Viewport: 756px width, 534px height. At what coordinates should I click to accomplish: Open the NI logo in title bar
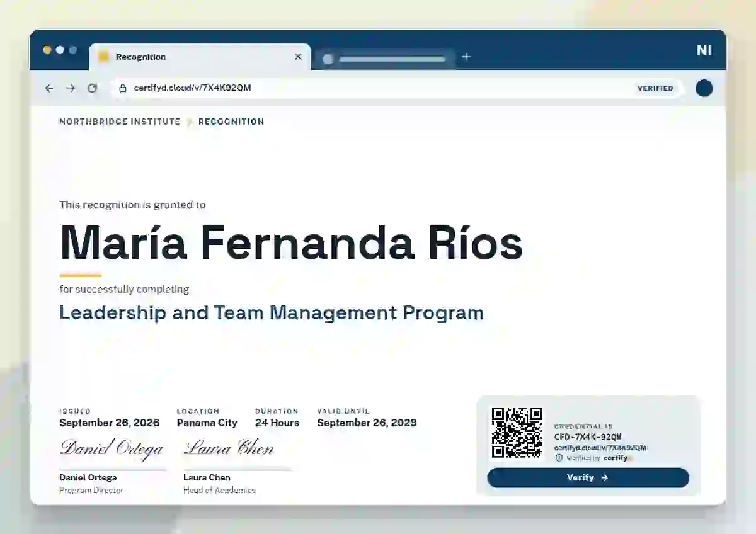[x=704, y=50]
